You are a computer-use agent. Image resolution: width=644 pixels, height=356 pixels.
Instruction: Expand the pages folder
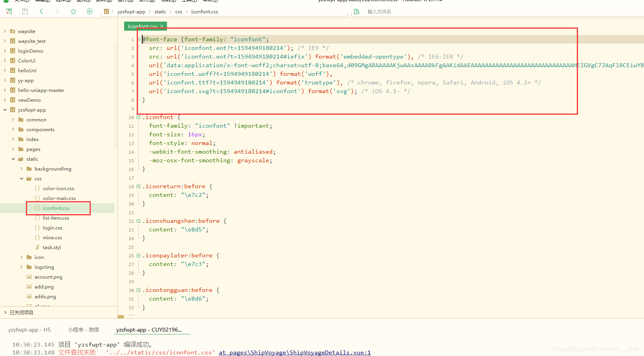coord(13,149)
